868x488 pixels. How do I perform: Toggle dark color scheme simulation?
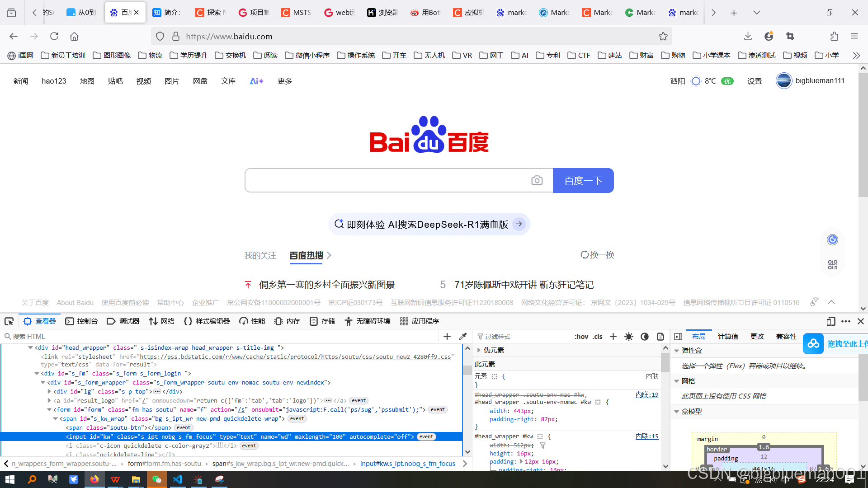tap(645, 337)
